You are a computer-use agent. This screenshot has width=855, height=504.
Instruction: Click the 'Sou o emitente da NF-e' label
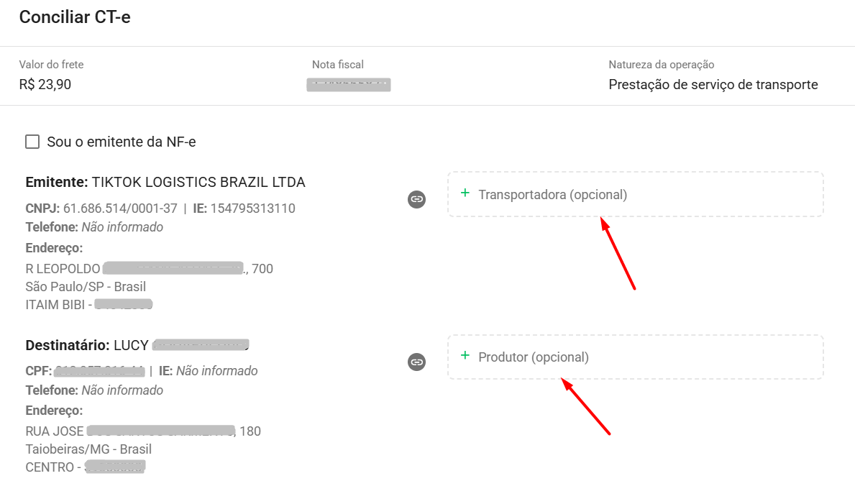pos(121,142)
